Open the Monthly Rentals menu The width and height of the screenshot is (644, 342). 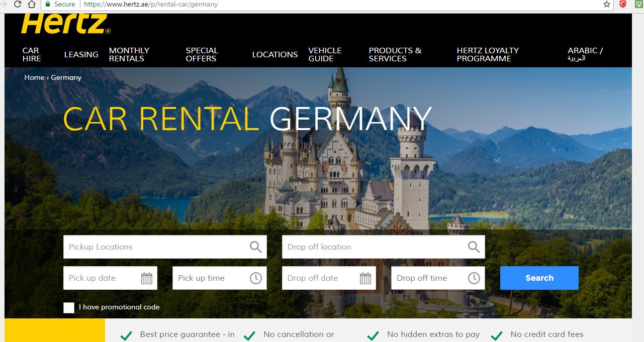[x=129, y=54]
